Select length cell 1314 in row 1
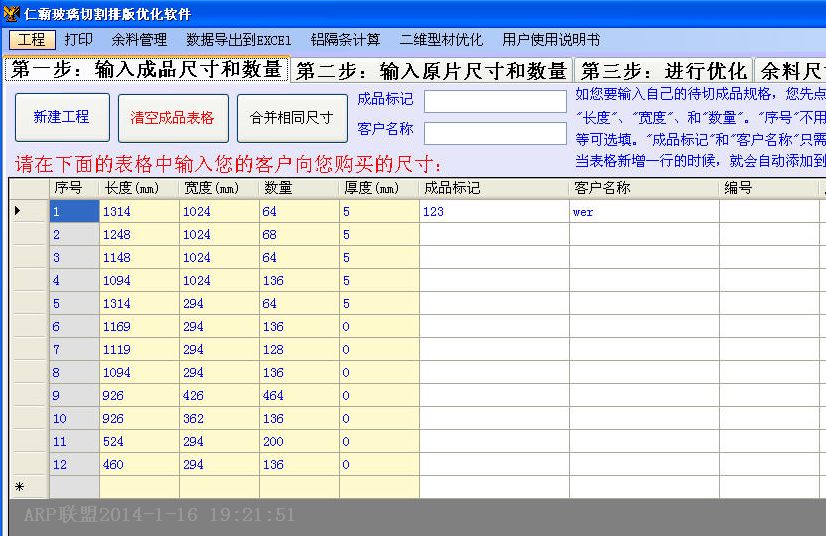Screen dimensions: 826x536 pos(139,211)
